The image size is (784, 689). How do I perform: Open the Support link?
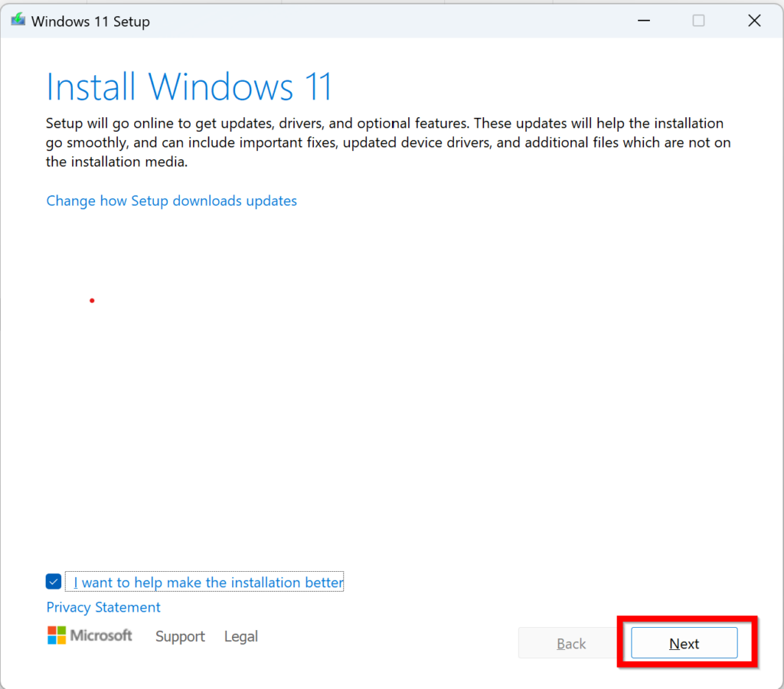[x=180, y=636]
